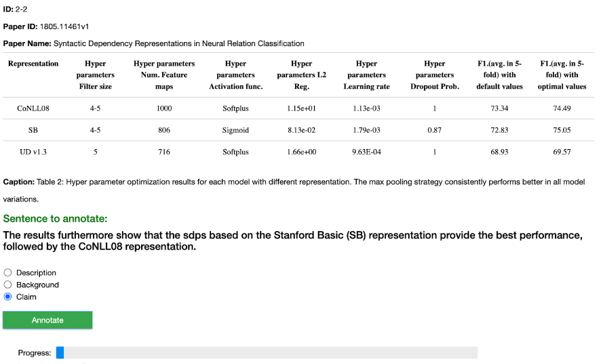Choose the Background radio option

point(8,285)
